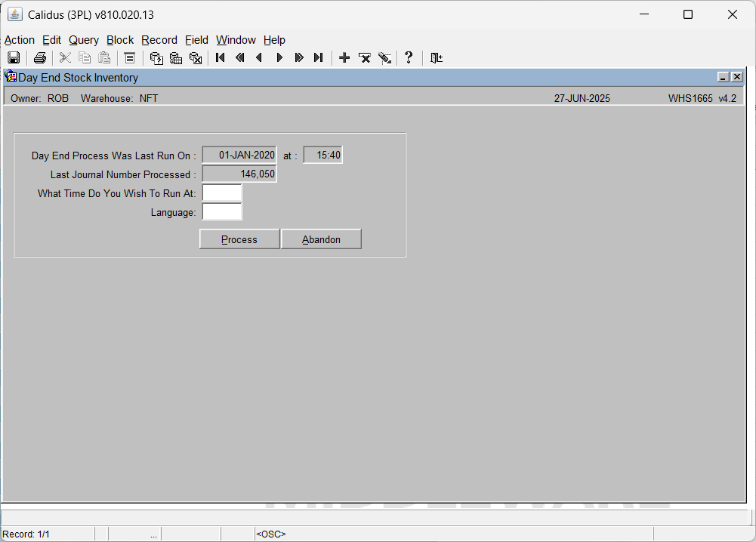The width and height of the screenshot is (756, 542).
Task: Minimize the Day End Stock Inventory subwindow
Action: tap(724, 77)
